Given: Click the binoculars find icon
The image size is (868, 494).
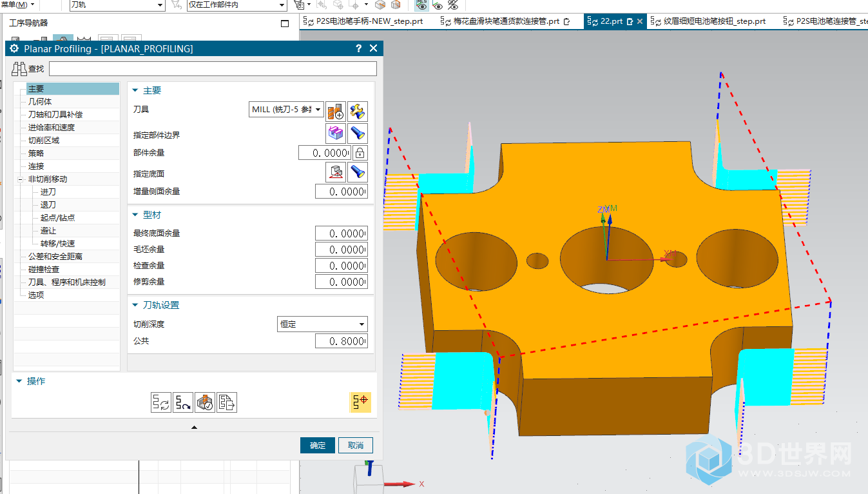Looking at the screenshot, I should click(19, 68).
